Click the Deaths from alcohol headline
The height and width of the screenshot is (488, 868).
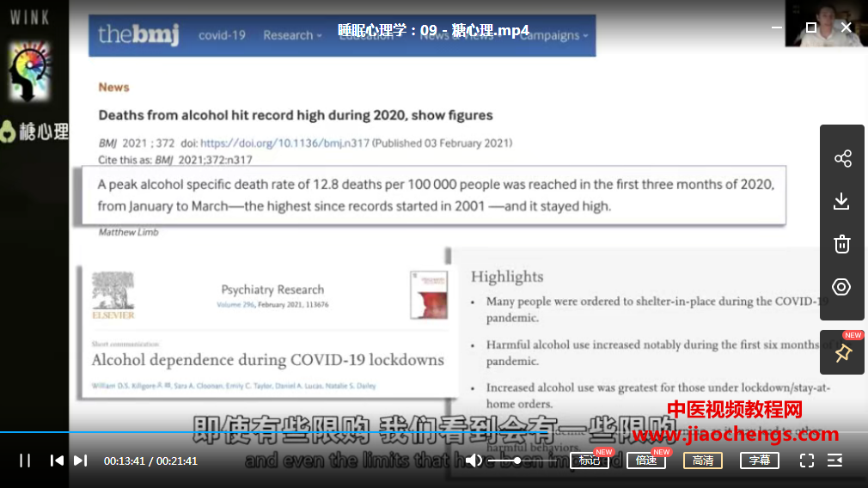pos(295,115)
